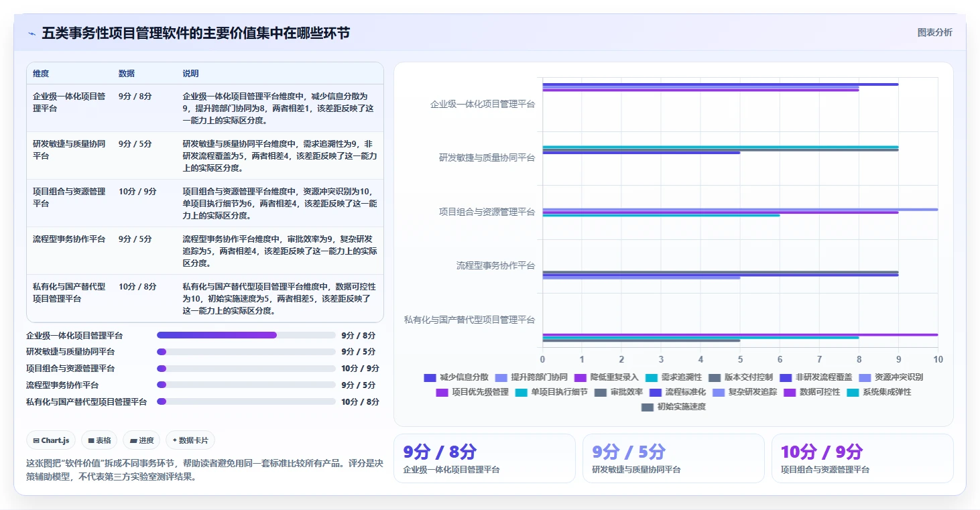Toggle the 提升跨部门协同 legend series
This screenshot has width=980, height=510.
(x=532, y=377)
